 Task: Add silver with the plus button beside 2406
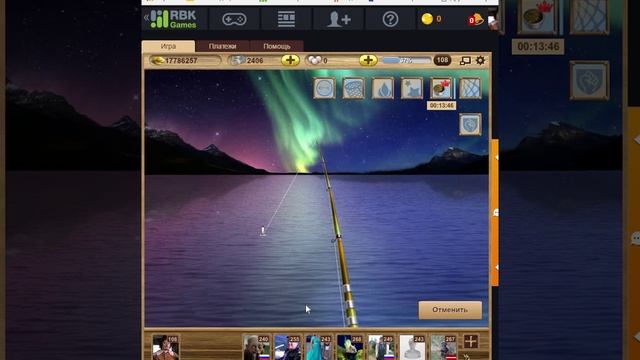(x=290, y=60)
